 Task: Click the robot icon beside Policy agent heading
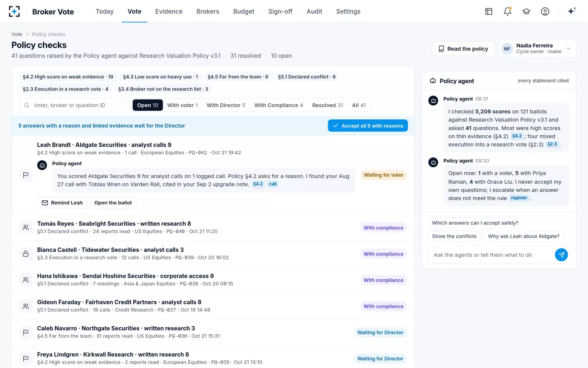(x=433, y=81)
